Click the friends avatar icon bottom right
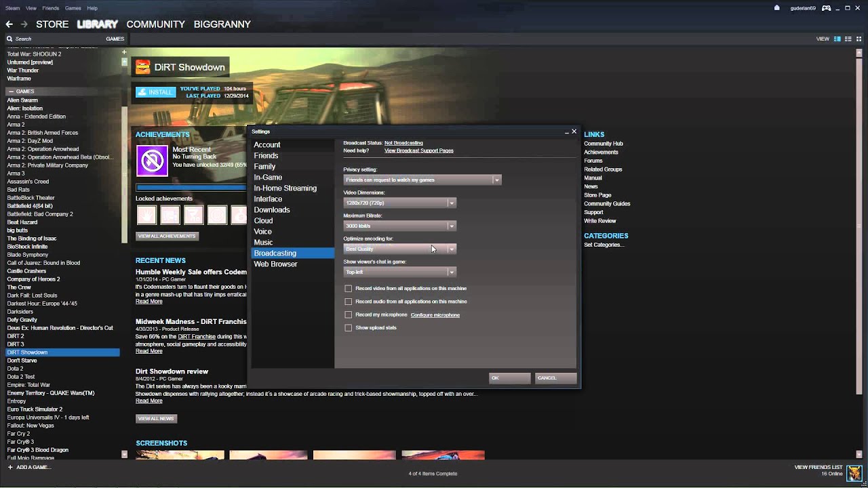868x488 pixels. (854, 472)
